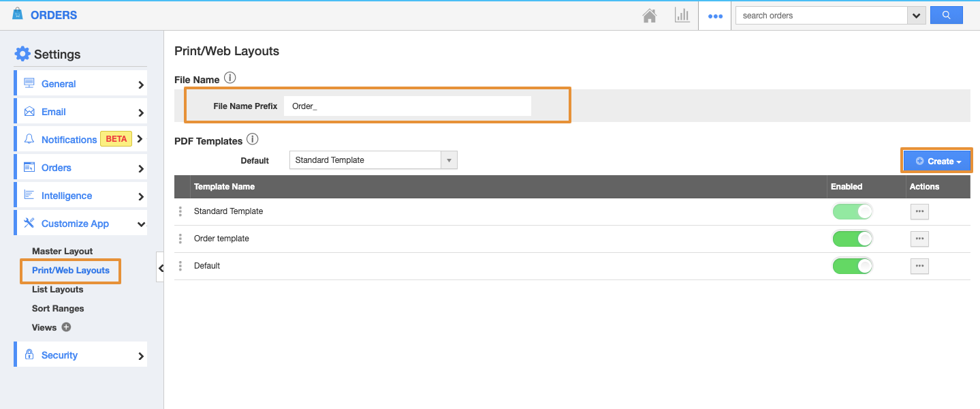Viewport: 980px width, 409px height.
Task: Open the Security settings menu
Action: [80, 355]
